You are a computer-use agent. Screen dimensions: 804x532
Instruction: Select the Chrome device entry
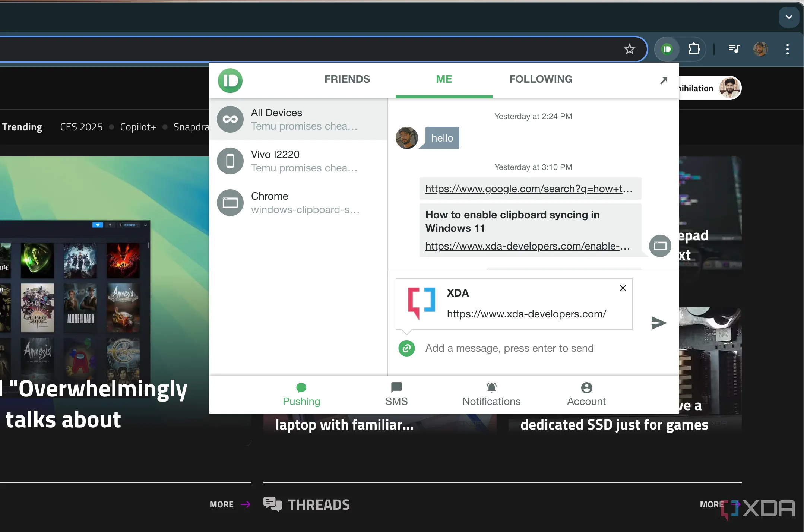pos(299,203)
